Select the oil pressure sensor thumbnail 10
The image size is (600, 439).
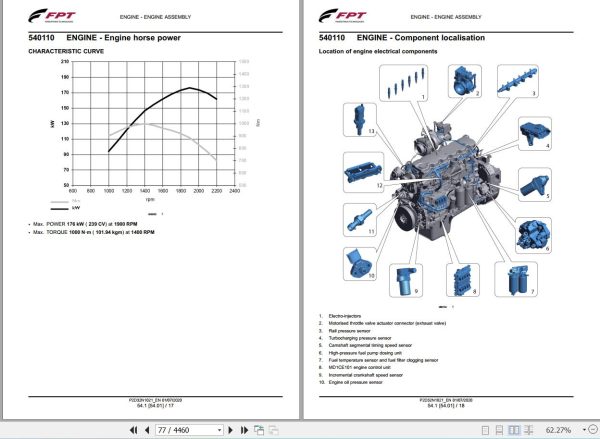pyautogui.click(x=360, y=264)
